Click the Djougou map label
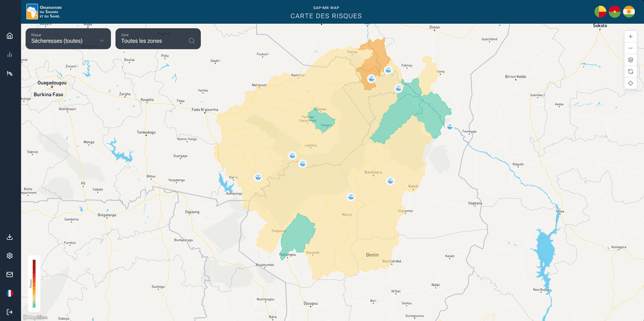 point(310,304)
